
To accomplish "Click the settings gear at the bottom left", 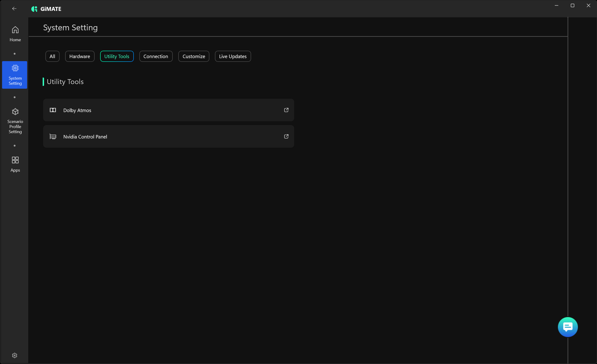I will pyautogui.click(x=15, y=355).
